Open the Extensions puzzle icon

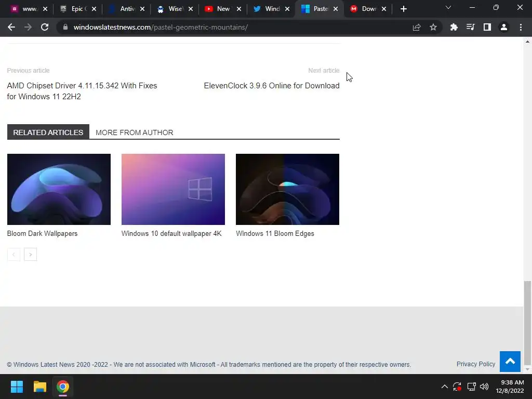click(454, 27)
